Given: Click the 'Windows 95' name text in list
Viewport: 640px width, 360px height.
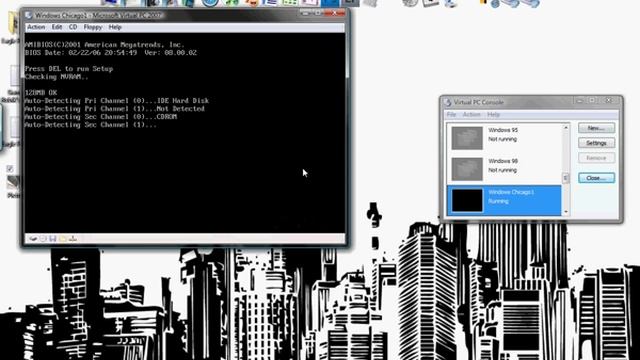Looking at the screenshot, I should pos(503,130).
